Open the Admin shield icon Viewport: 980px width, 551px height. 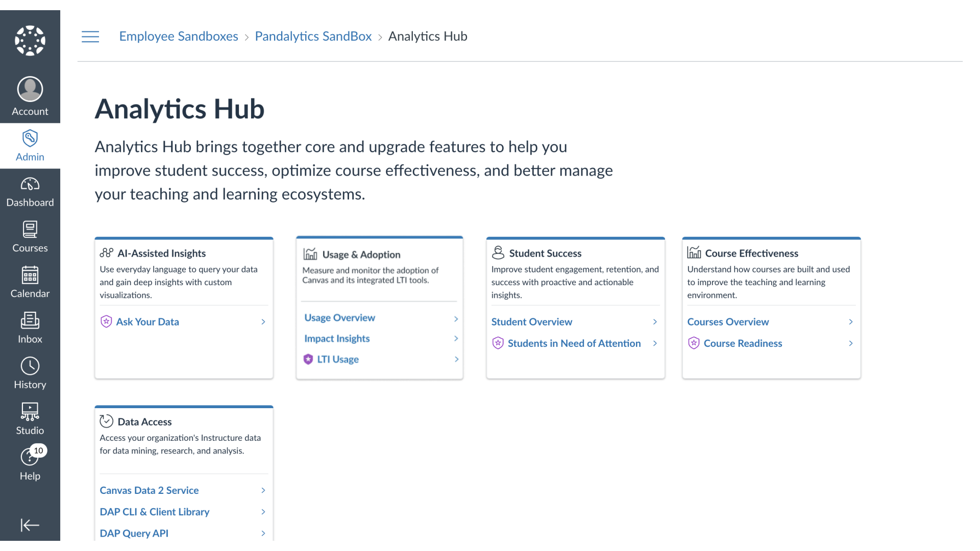(30, 138)
